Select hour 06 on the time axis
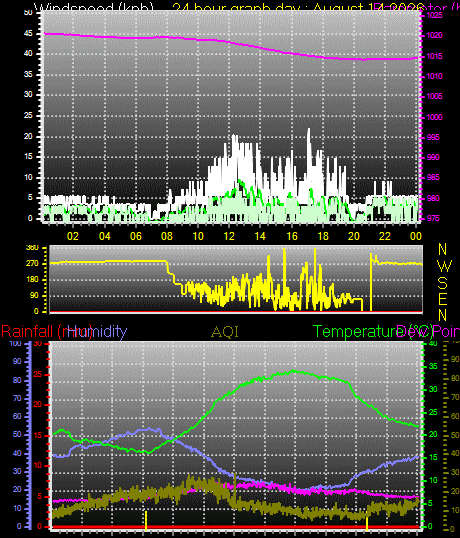Image resolution: width=460 pixels, height=538 pixels. click(136, 236)
